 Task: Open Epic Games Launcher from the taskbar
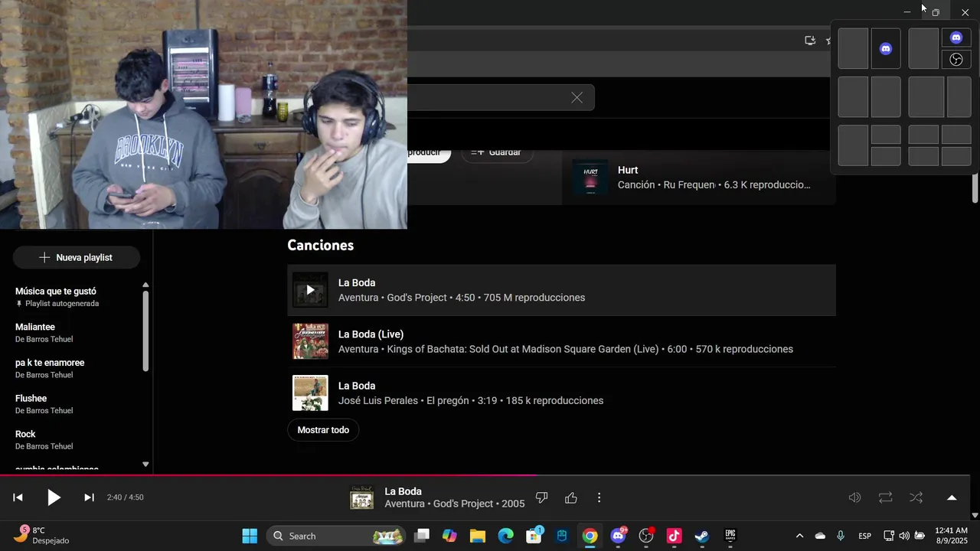pyautogui.click(x=730, y=536)
